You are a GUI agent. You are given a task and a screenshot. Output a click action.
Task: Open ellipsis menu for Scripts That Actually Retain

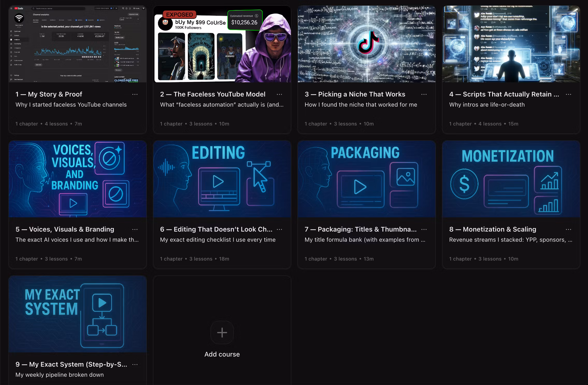click(569, 94)
